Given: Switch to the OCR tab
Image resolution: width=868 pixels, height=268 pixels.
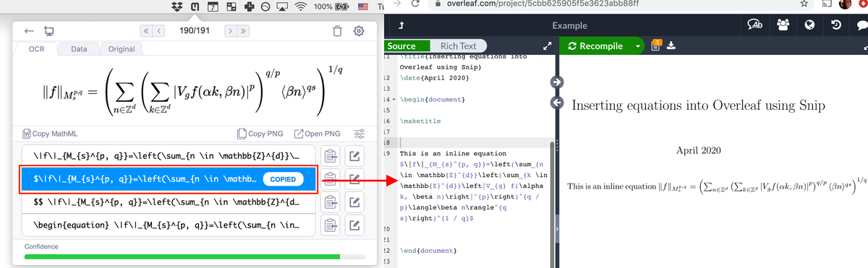Looking at the screenshot, I should tap(36, 49).
